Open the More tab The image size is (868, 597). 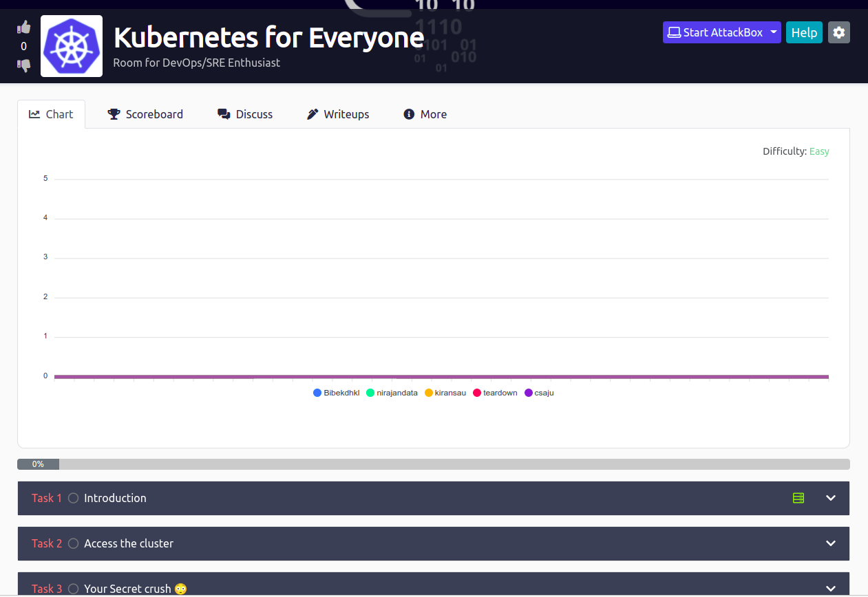point(425,114)
